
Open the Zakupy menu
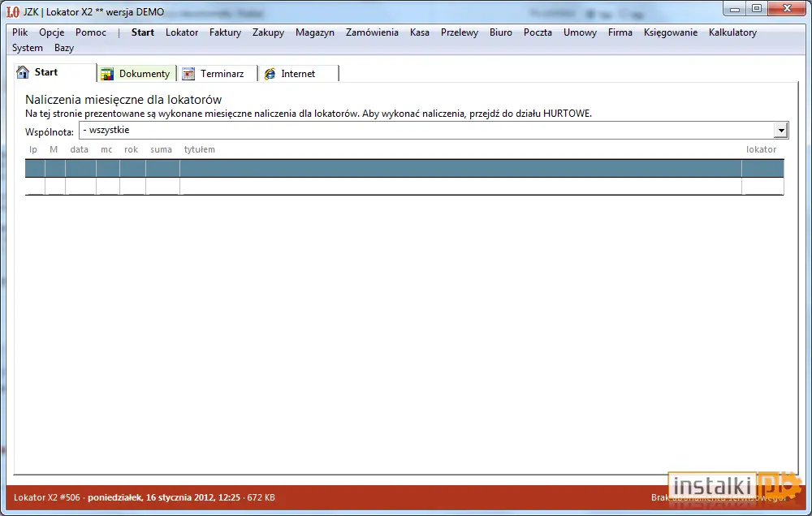[x=268, y=32]
